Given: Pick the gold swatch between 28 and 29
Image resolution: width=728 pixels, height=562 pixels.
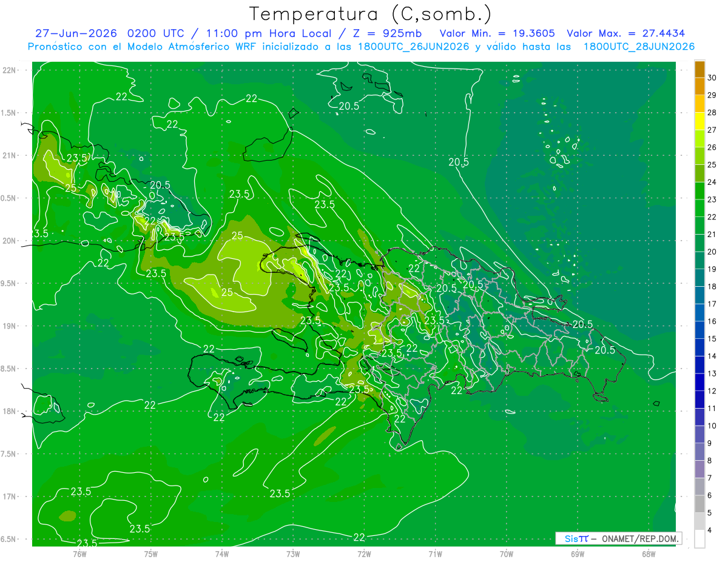Looking at the screenshot, I should pyautogui.click(x=699, y=104).
